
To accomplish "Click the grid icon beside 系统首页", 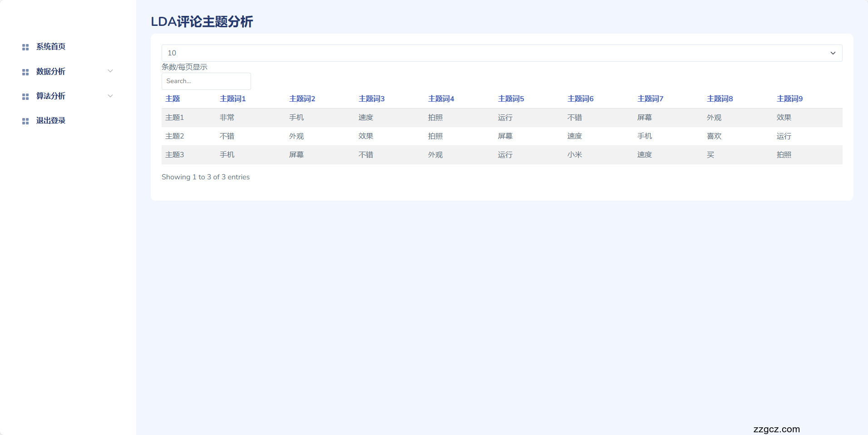I will pos(25,47).
